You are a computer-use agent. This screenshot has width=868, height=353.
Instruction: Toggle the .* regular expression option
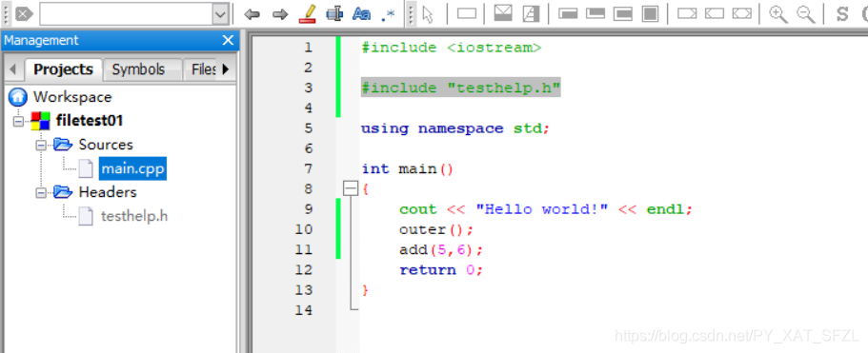[x=389, y=14]
